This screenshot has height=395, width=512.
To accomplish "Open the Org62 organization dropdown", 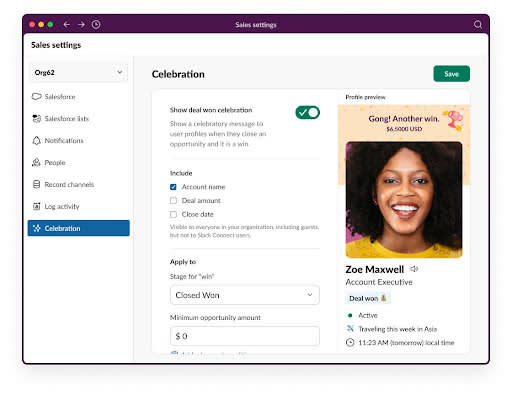I will point(79,72).
